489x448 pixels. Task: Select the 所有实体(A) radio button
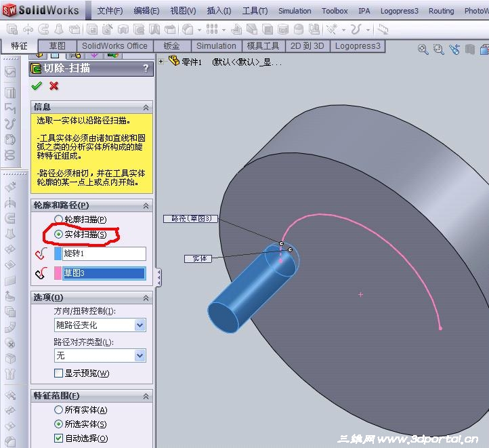pyautogui.click(x=58, y=409)
